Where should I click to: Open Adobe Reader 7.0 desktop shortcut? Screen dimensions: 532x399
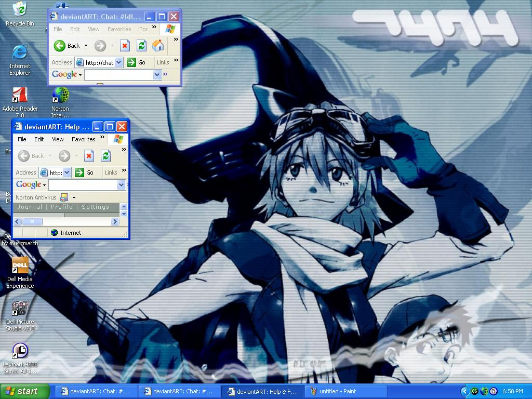tap(20, 102)
